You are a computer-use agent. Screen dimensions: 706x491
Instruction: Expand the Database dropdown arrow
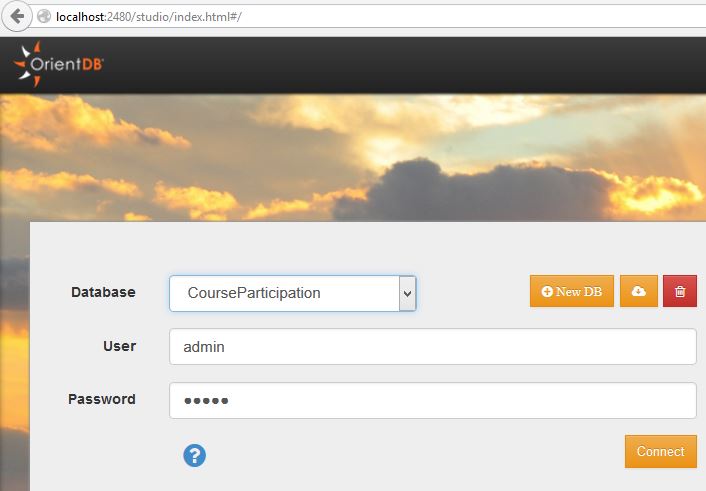click(x=406, y=294)
